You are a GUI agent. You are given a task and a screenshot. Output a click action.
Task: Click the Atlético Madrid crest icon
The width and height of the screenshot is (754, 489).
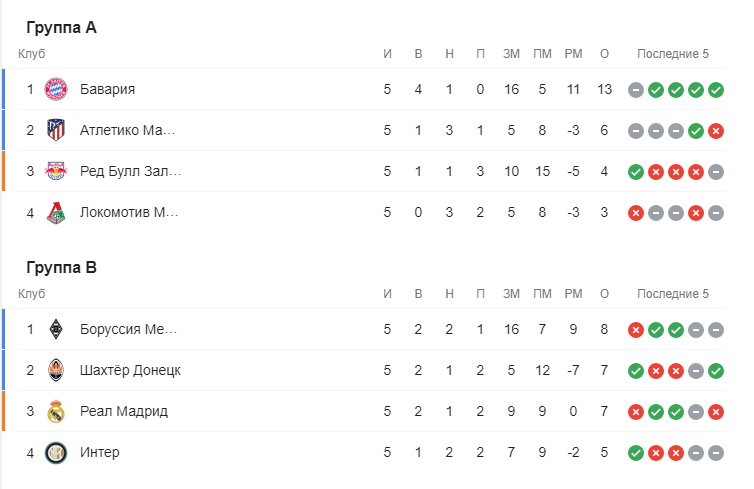(55, 130)
